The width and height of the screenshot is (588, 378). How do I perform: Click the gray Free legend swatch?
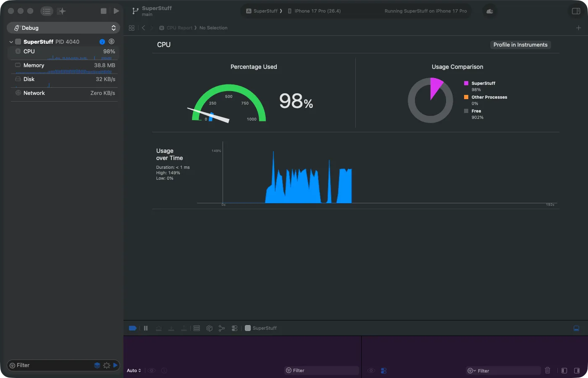[x=466, y=111]
